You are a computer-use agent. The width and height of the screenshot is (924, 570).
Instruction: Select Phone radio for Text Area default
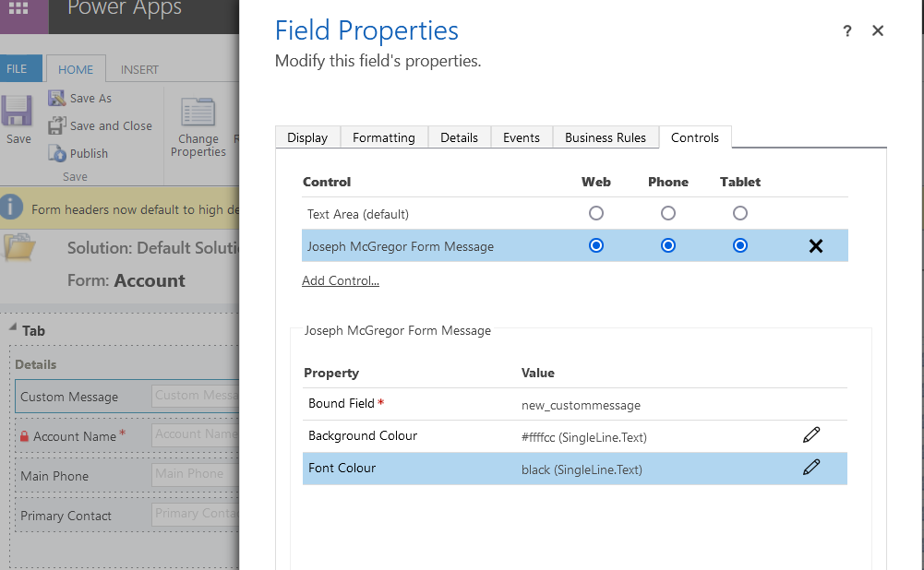point(668,213)
